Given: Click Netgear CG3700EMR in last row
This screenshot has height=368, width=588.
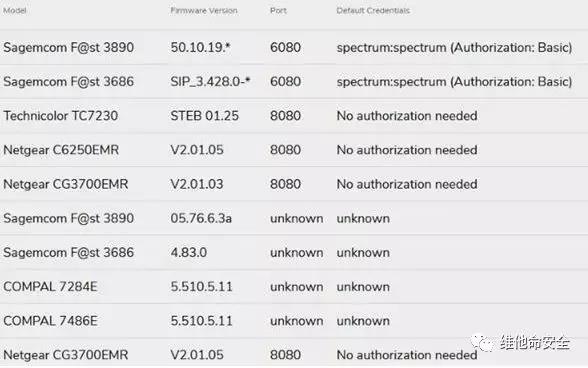Looking at the screenshot, I should click(x=66, y=354).
